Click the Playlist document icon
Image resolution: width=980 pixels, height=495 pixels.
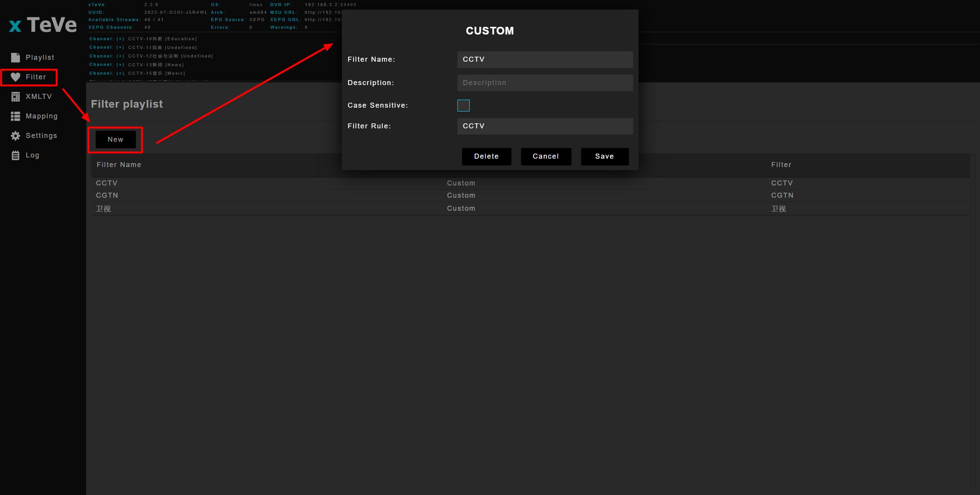(x=15, y=57)
